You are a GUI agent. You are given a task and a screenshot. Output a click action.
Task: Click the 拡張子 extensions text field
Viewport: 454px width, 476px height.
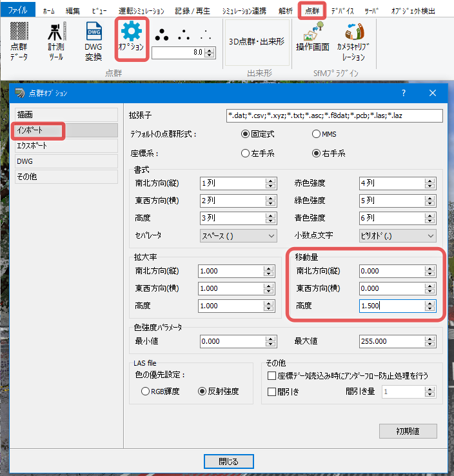click(x=335, y=115)
